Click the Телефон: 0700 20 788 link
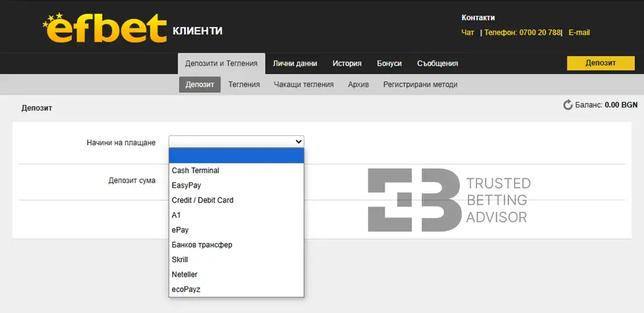Screen dimensions: 644x313 point(522,32)
